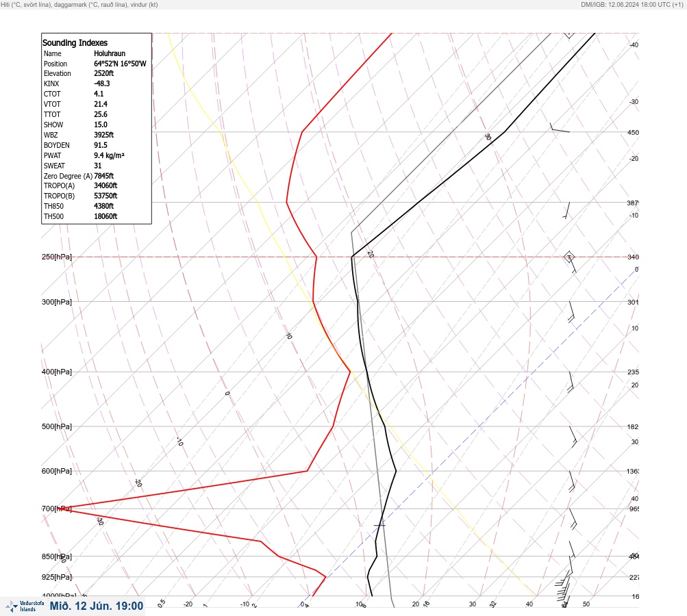The height and width of the screenshot is (616, 687).
Task: Click TROPO(A) value 34060ft
Action: coord(105,185)
